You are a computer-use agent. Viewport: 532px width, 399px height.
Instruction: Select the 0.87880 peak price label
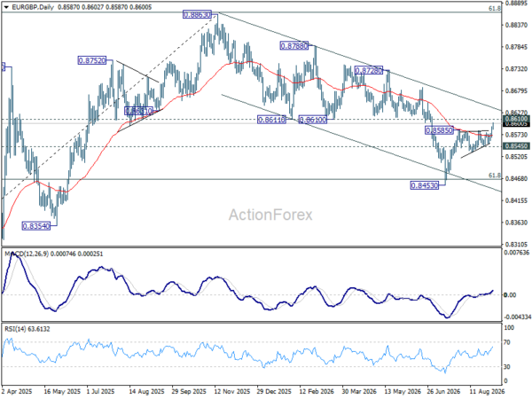tap(294, 45)
